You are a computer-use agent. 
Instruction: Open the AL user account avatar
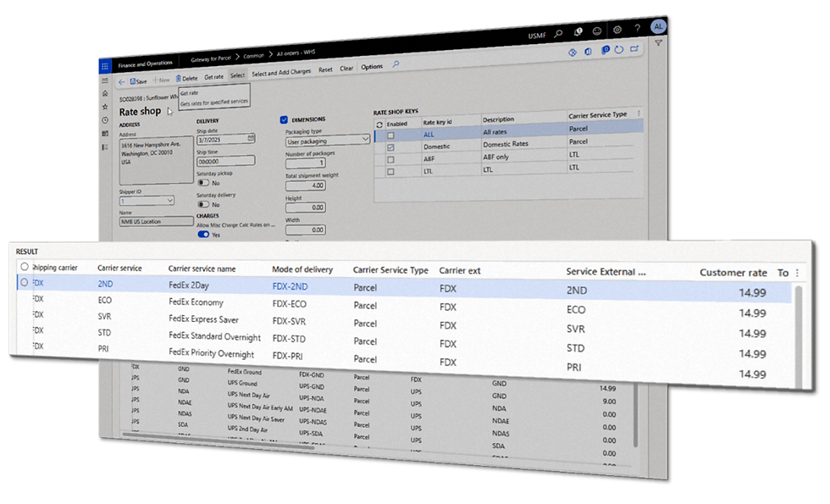click(658, 26)
